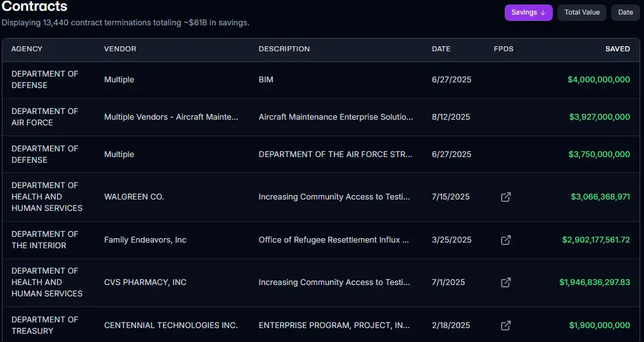Sort contracts by Savings
644x342 pixels.
[528, 12]
